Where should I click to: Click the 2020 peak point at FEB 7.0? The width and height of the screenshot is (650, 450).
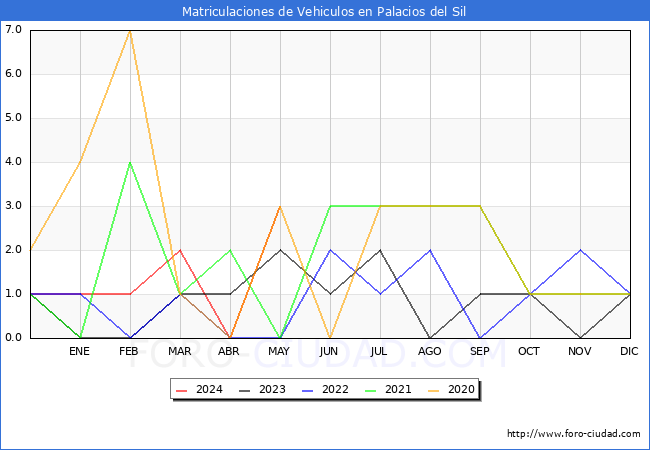(x=130, y=31)
